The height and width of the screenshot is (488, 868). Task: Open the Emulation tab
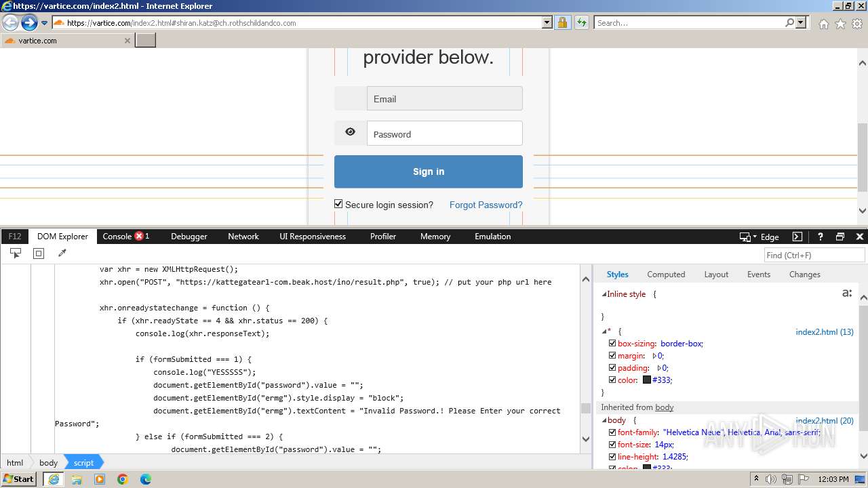coord(493,237)
